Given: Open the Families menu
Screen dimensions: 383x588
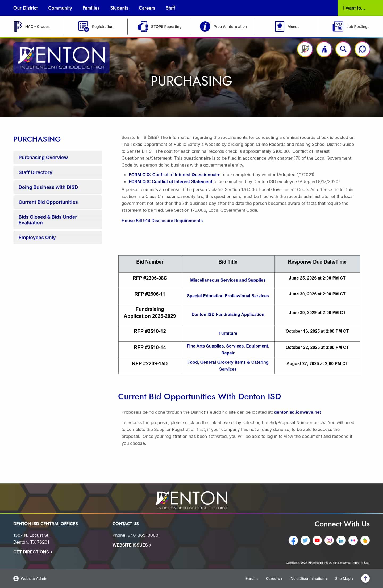Looking at the screenshot, I should (91, 8).
